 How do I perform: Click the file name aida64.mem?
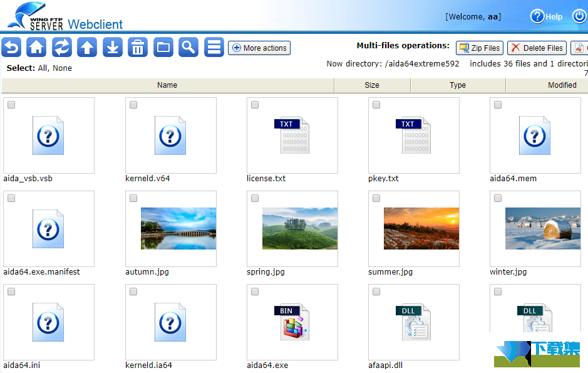[x=513, y=179]
